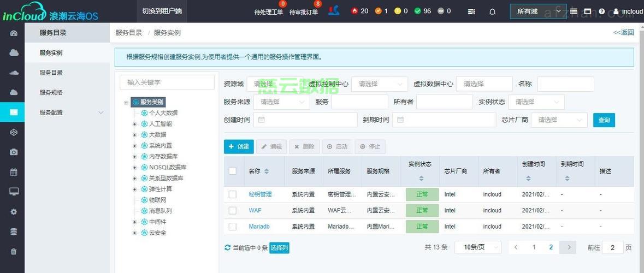Open the calendar icon in left sidebar

[x=14, y=172]
